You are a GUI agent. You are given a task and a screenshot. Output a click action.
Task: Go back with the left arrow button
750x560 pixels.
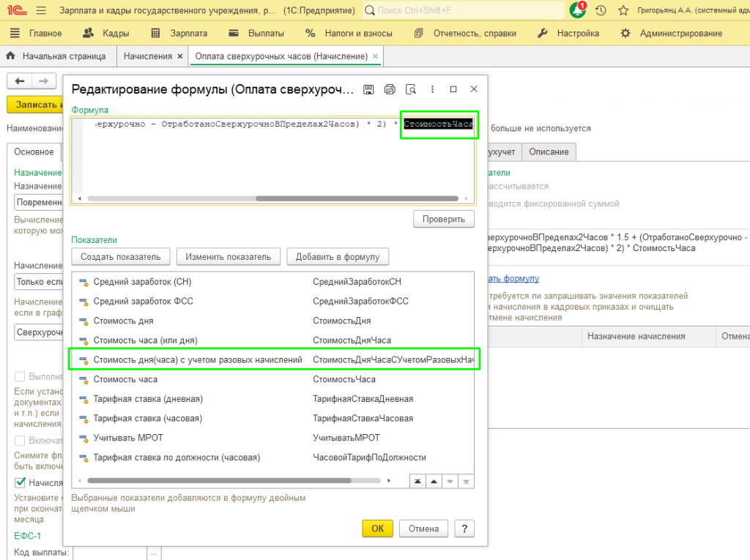tap(20, 81)
